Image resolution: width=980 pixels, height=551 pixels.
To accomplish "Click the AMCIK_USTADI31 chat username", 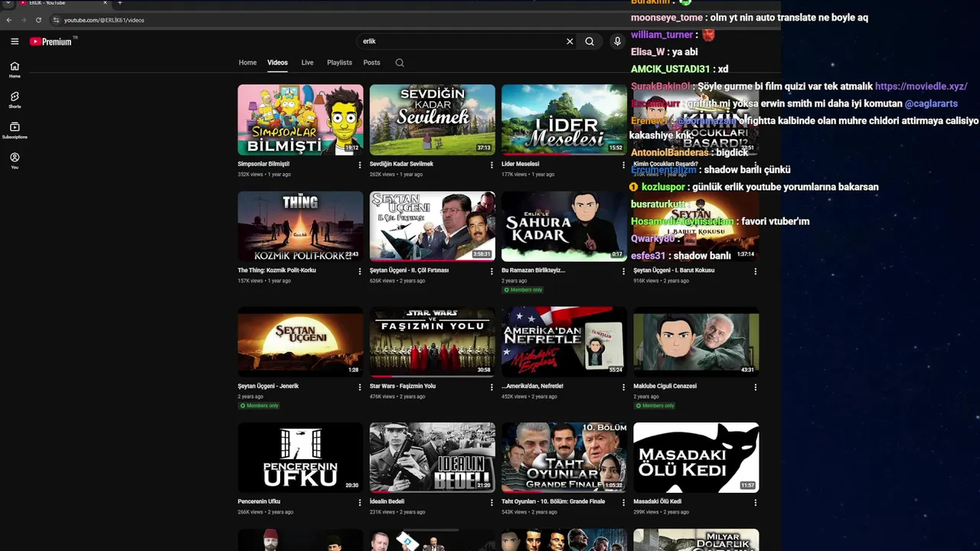I will point(670,69).
